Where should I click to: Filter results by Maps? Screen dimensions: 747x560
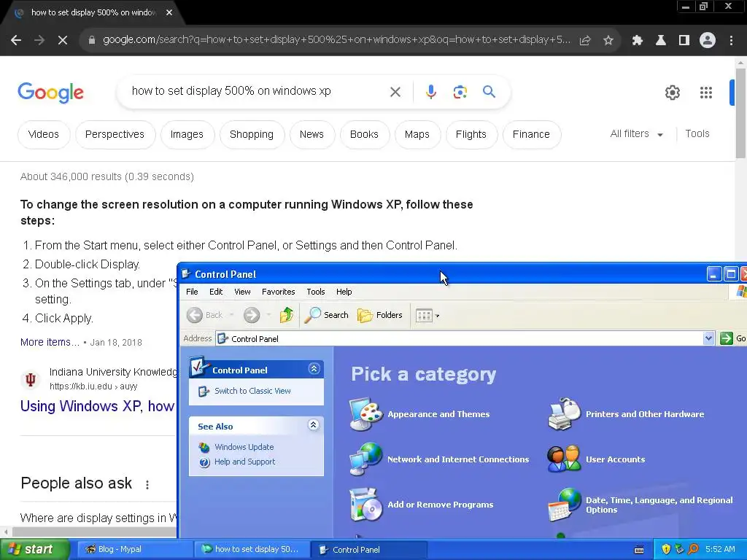point(417,134)
